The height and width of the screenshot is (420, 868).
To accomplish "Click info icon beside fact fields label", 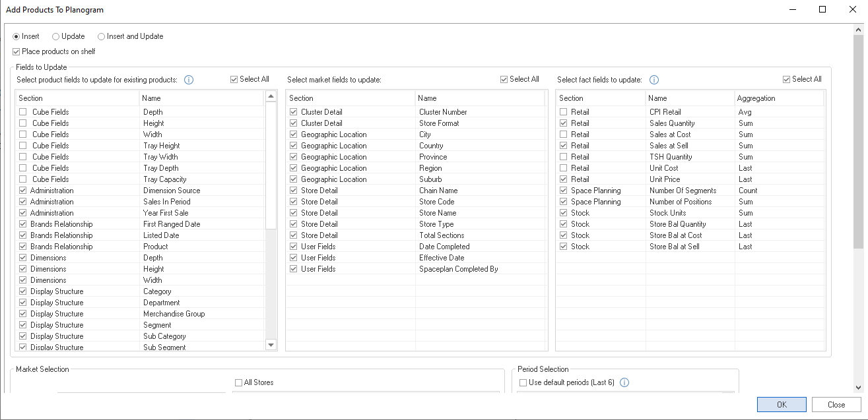I will coord(654,80).
